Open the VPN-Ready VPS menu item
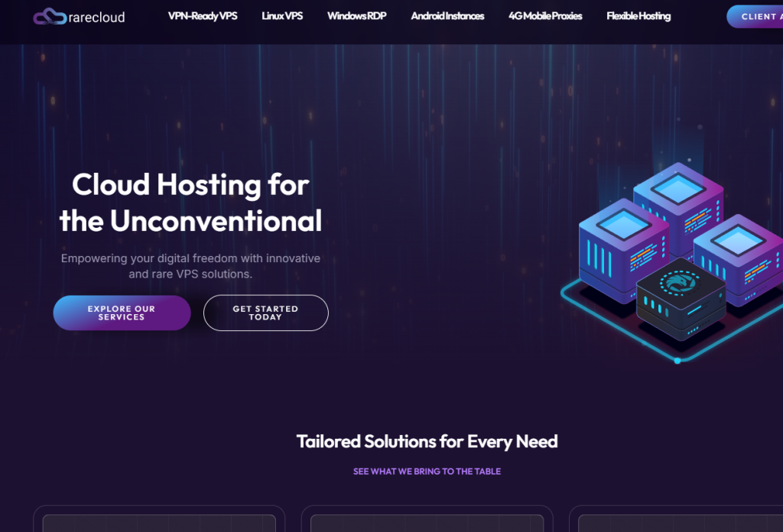 [203, 16]
